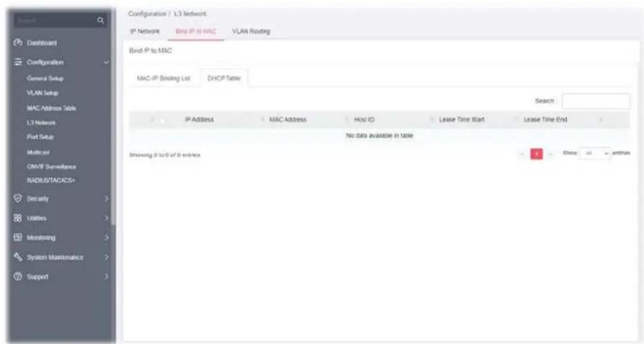Click page 1 pagination button
The image size is (644, 344).
[x=537, y=154]
